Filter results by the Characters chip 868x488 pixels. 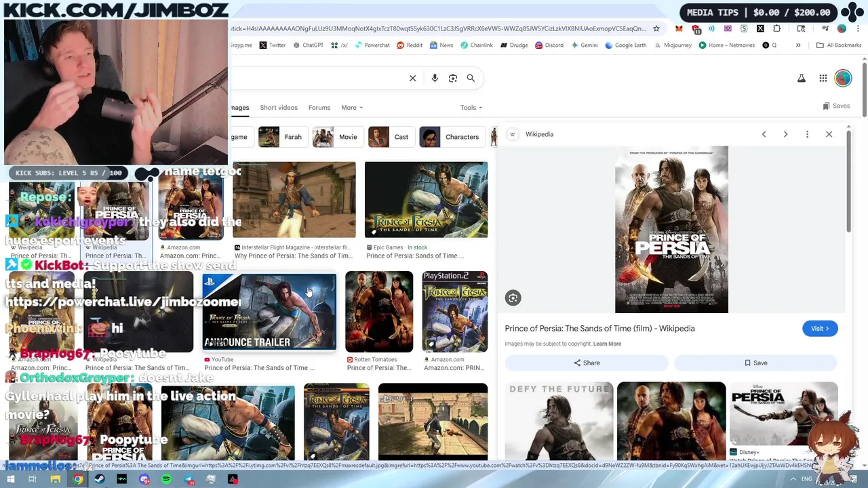(x=451, y=137)
